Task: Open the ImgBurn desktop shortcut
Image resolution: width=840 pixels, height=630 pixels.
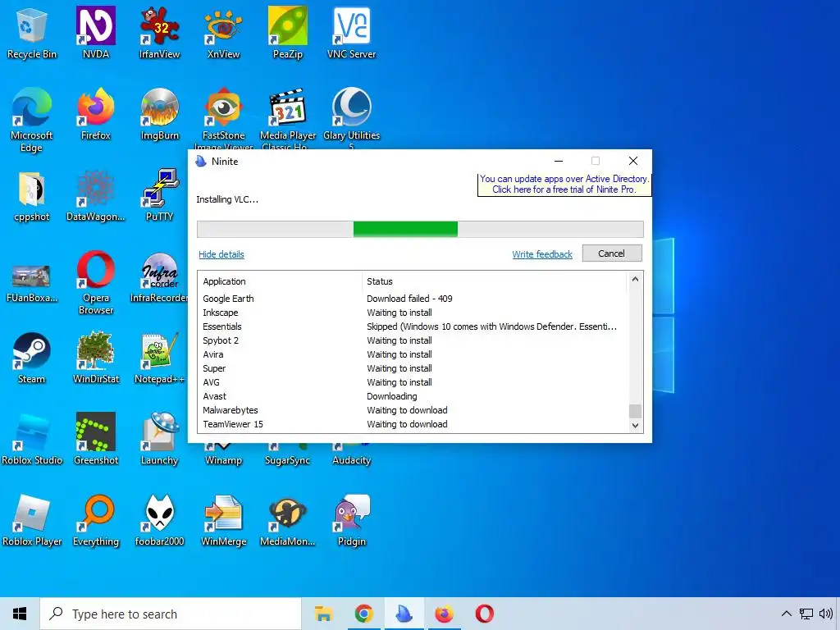Action: [160, 115]
